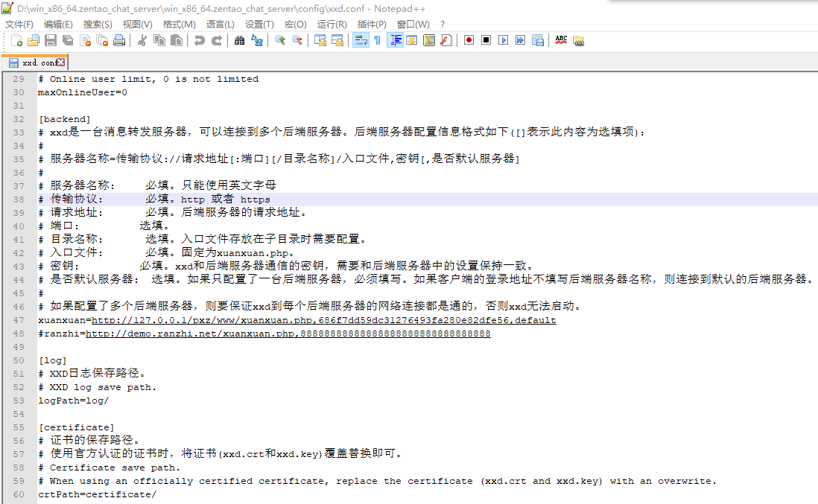This screenshot has height=504, width=818.
Task: Show the Document Map panel icon
Action: click(x=429, y=41)
